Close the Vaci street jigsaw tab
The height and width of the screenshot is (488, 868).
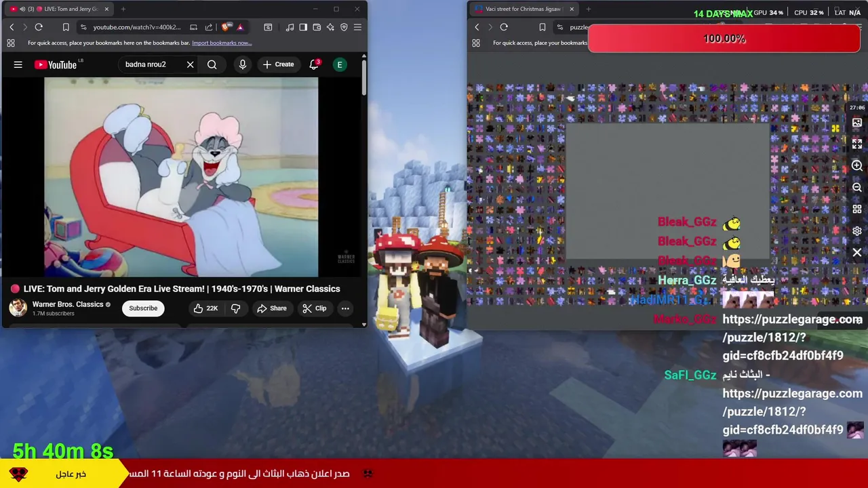click(x=572, y=9)
